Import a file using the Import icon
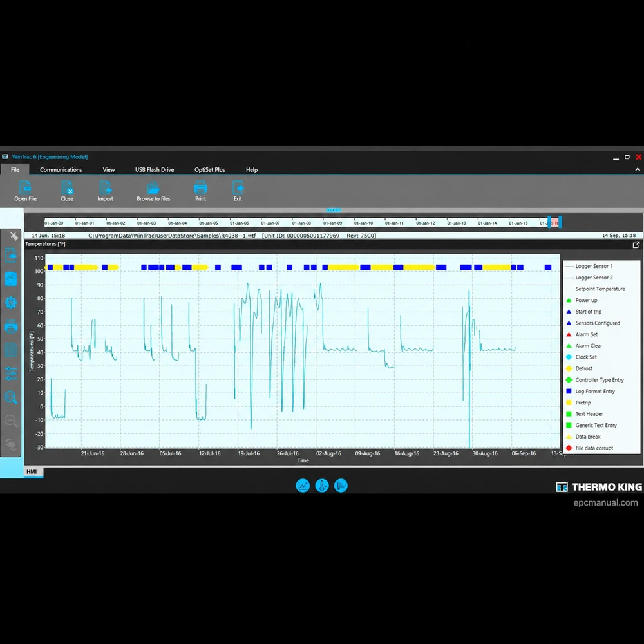This screenshot has height=644, width=644. pyautogui.click(x=105, y=191)
